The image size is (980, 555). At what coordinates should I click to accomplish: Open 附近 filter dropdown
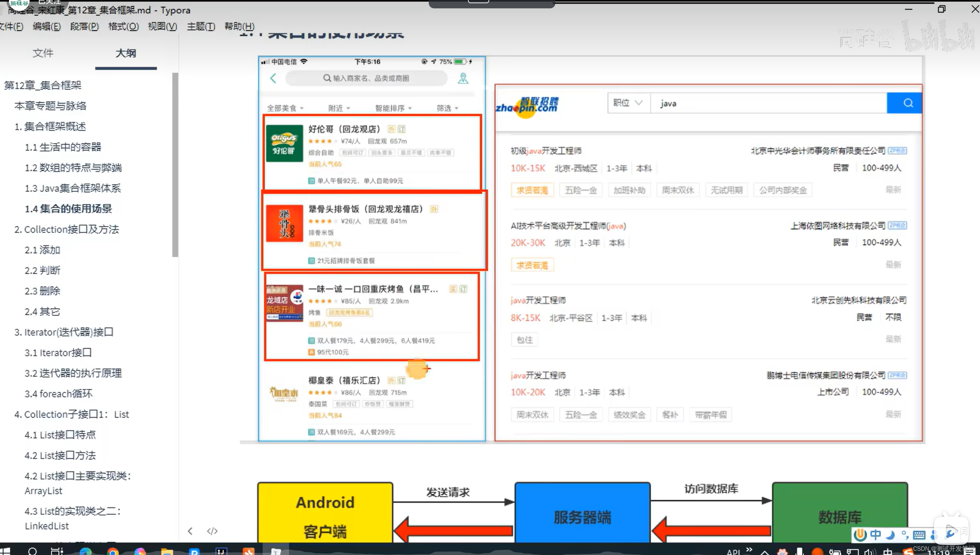click(x=339, y=108)
